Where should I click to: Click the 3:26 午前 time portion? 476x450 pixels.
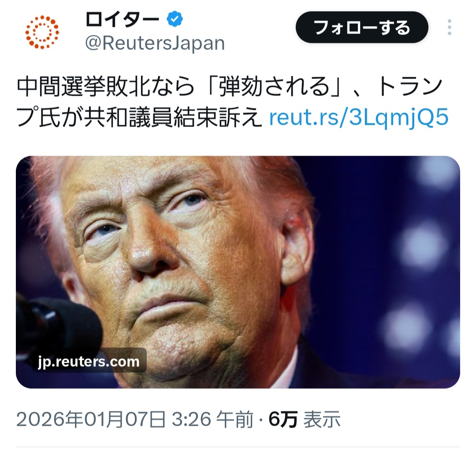coord(212,419)
